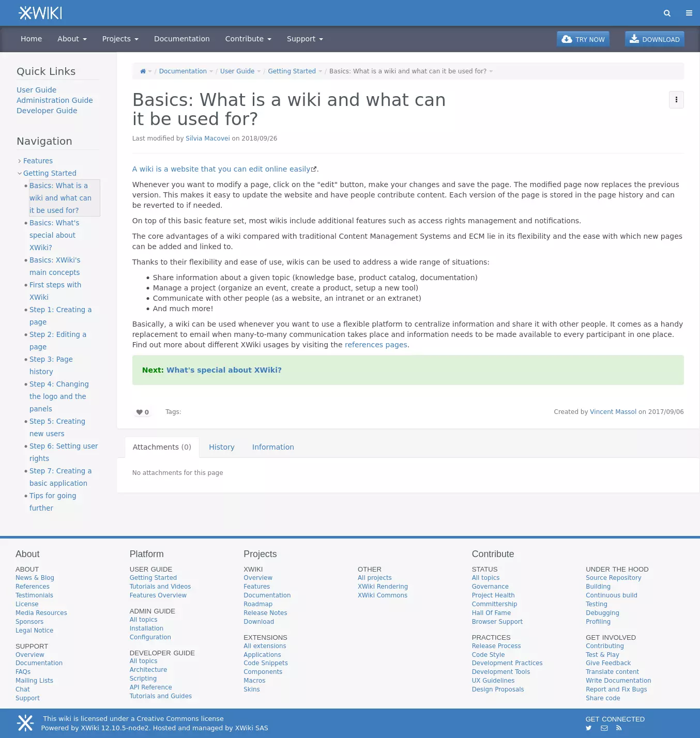Open the Contribute dropdown menu
Image resolution: width=700 pixels, height=738 pixels.
(x=248, y=39)
